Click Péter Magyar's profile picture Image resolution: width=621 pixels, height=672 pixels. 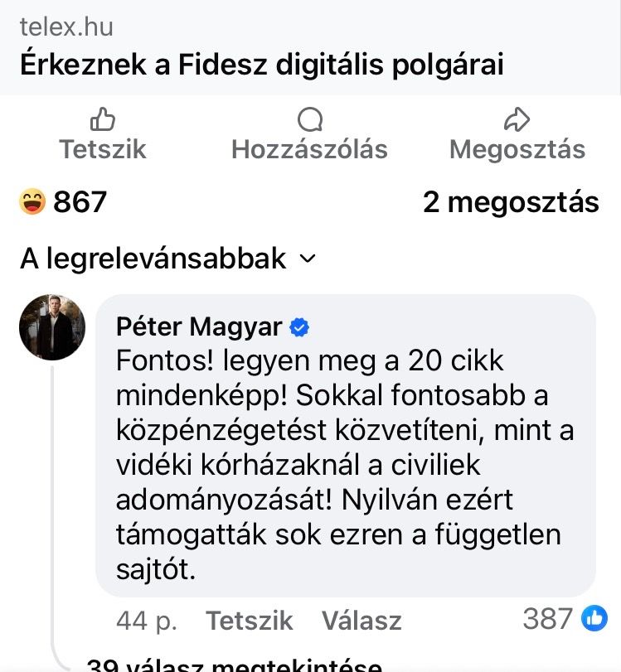pos(51,326)
